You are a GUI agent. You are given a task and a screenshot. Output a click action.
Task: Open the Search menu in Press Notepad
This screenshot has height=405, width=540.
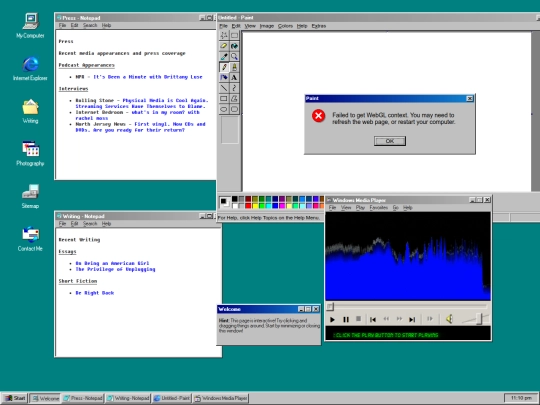pos(90,25)
